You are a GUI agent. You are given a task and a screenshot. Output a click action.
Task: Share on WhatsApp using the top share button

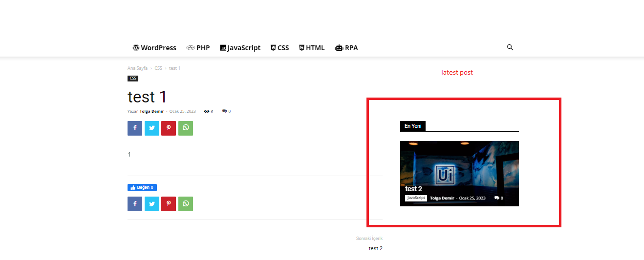tap(186, 128)
